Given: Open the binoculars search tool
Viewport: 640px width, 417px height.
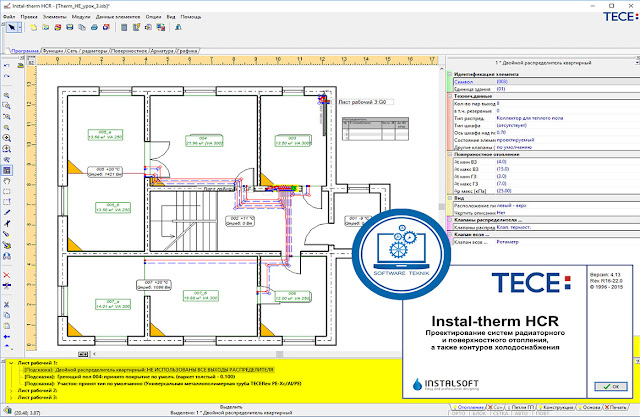Looking at the screenshot, I should click(x=7, y=256).
